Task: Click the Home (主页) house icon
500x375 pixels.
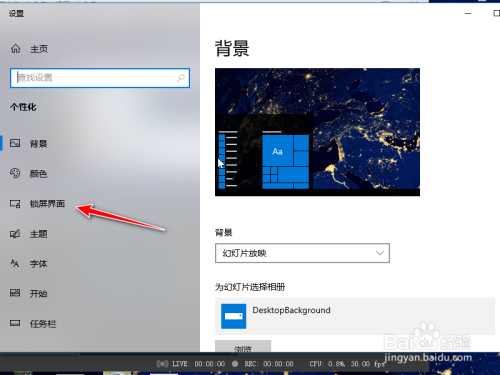Action: [15, 49]
